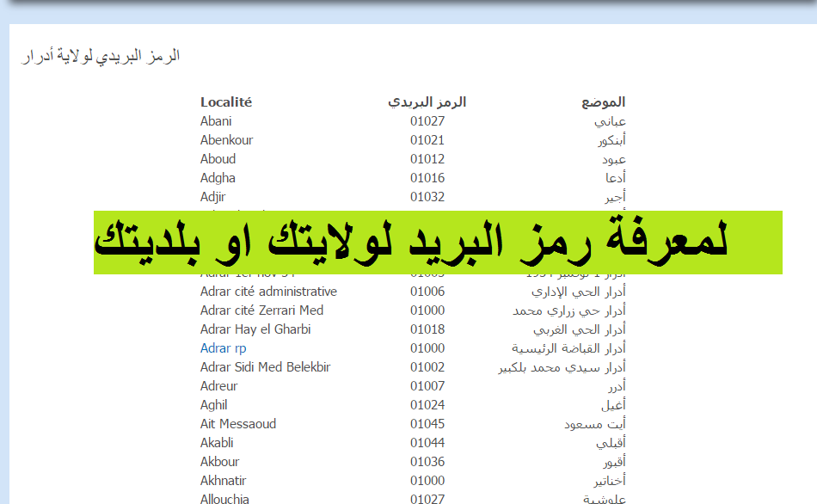The height and width of the screenshot is (504, 817).
Task: Select the Akabli locality name
Action: 217,443
